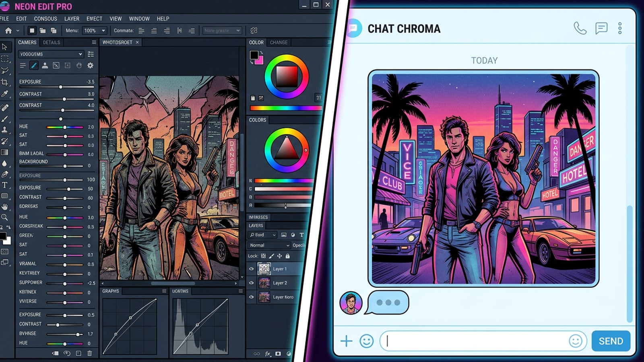Open the GRAPHS panel menu

click(164, 291)
